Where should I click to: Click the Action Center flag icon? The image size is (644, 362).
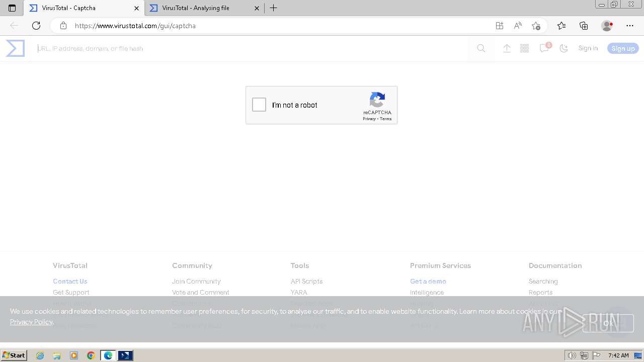596,355
